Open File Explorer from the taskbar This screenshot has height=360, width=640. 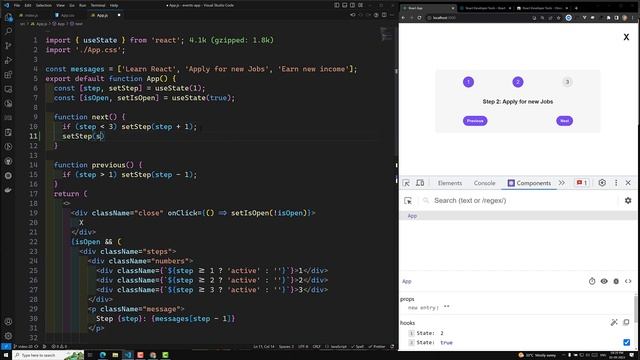tap(115, 355)
